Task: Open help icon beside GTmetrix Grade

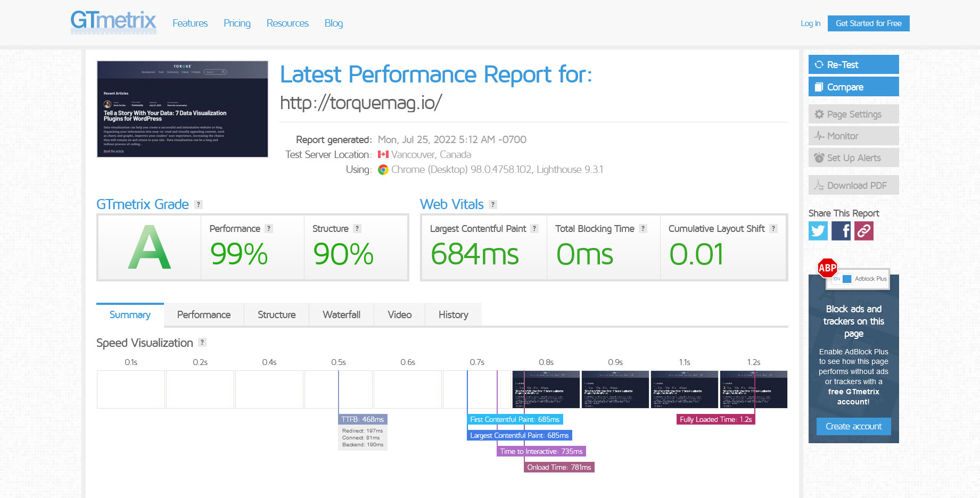Action: [199, 204]
